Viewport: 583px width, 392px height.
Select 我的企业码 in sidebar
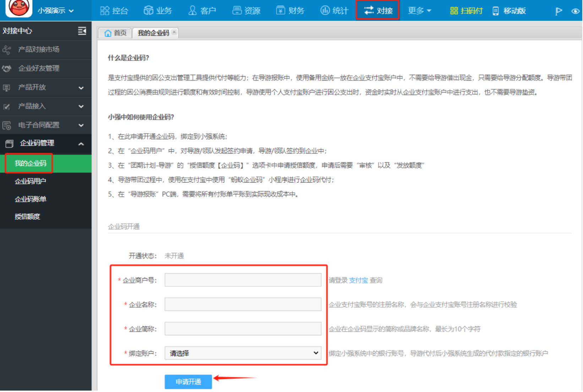coord(45,163)
